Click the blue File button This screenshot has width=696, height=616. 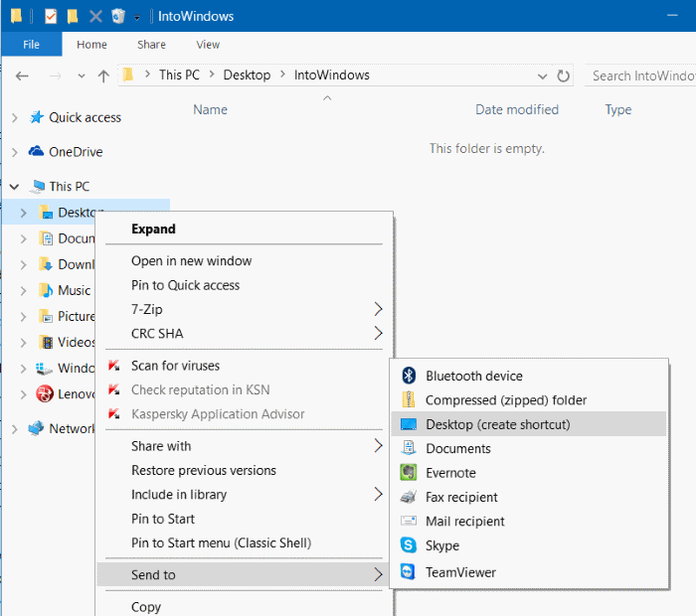(31, 45)
